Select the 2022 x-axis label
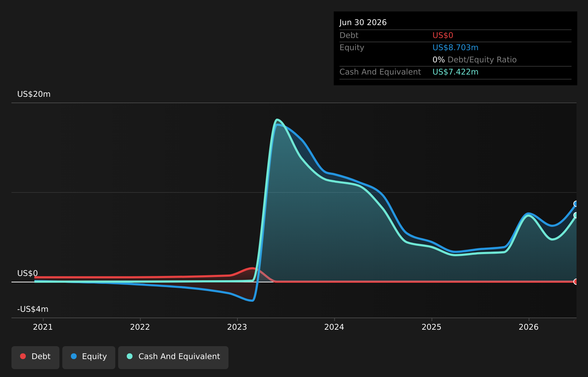 click(140, 327)
